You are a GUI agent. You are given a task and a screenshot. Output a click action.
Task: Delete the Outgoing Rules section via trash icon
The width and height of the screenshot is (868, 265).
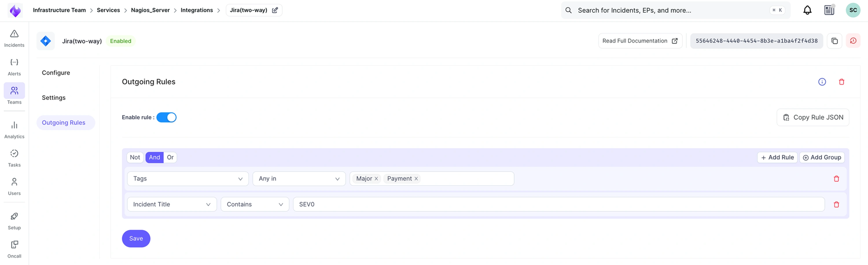[x=841, y=82]
